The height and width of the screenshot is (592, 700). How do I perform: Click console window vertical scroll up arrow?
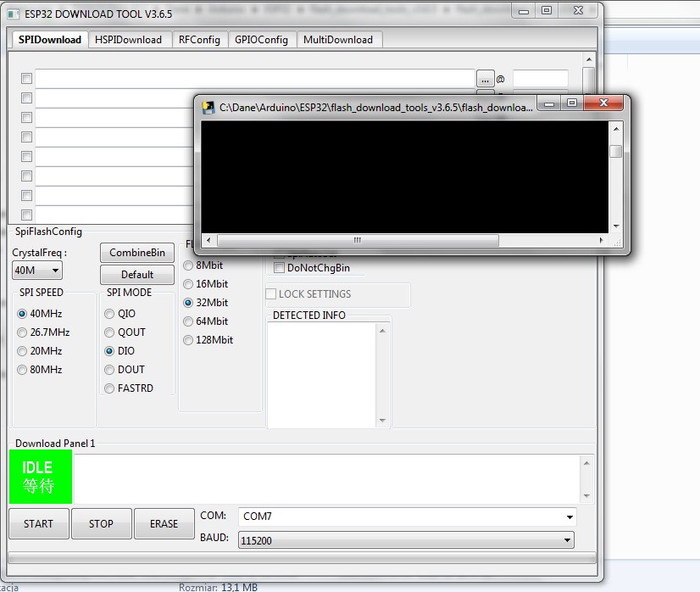(616, 129)
